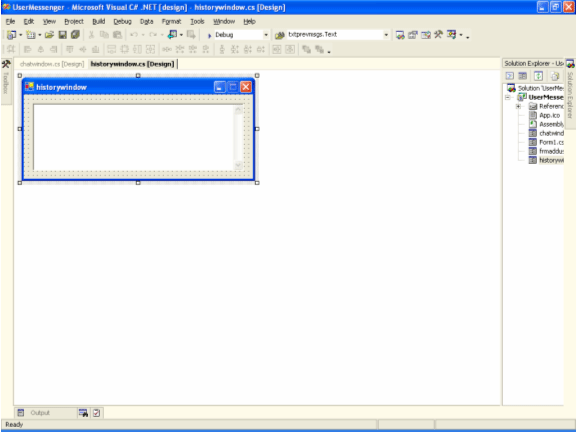Open the Debug configuration dropdown
Viewport: 577px width, 432px height.
click(266, 35)
